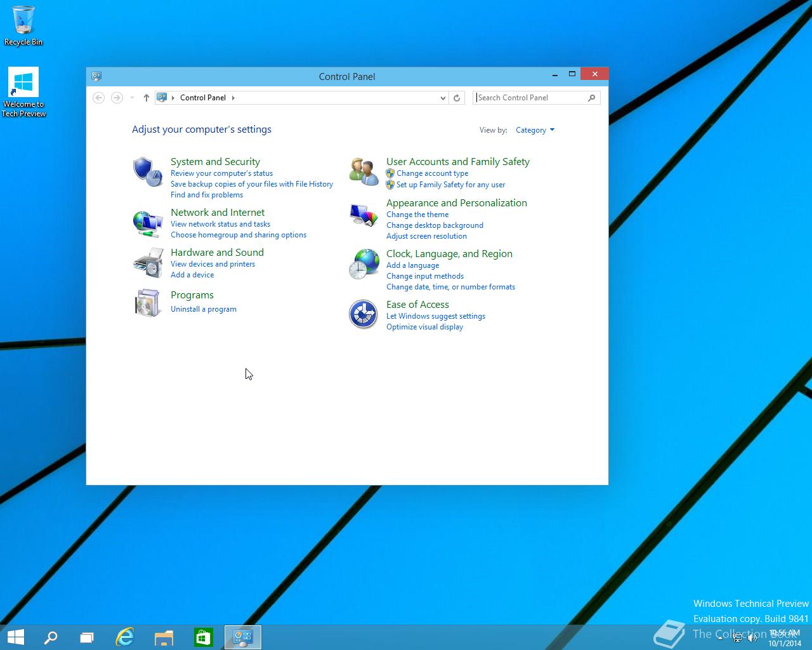Click Change account type
Screen dimensions: 812x650
pyautogui.click(x=432, y=173)
